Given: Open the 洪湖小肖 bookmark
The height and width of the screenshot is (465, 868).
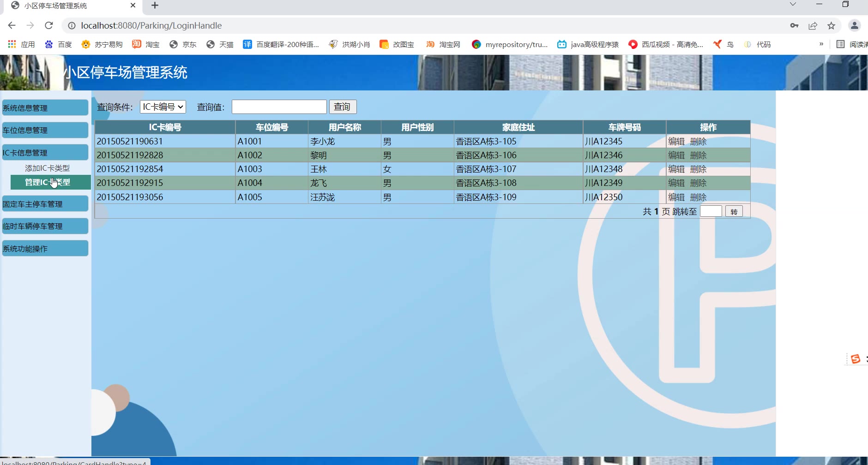Looking at the screenshot, I should coord(350,44).
